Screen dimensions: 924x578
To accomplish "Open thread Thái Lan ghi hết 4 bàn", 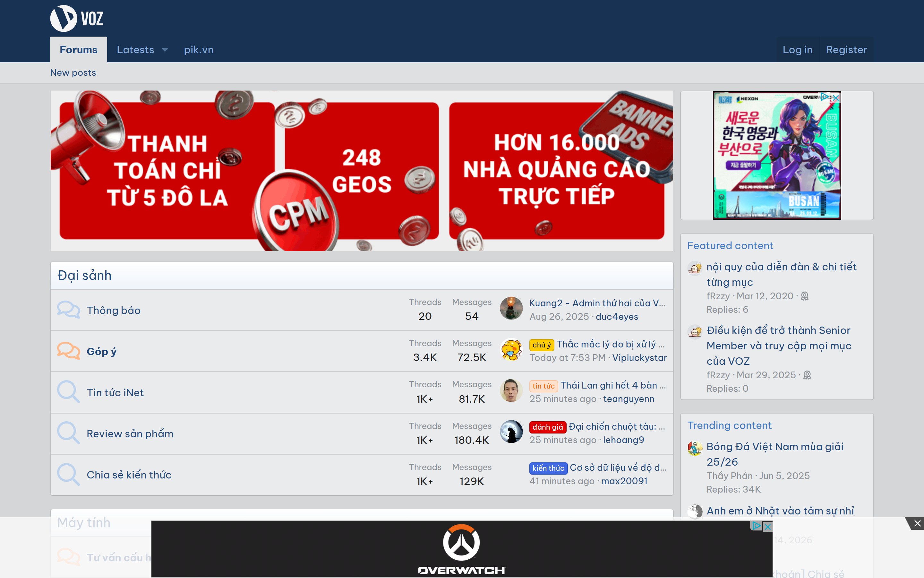I will click(613, 385).
